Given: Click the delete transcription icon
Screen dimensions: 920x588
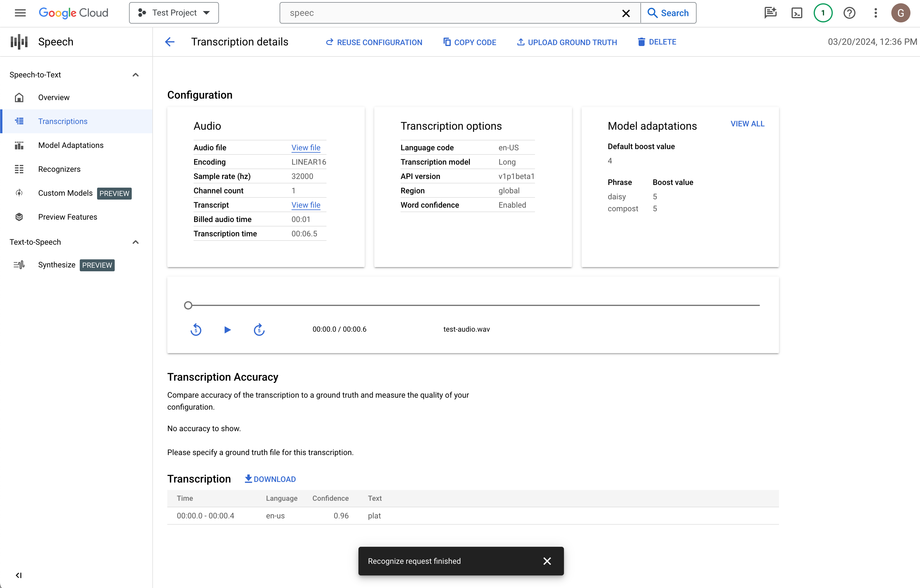Looking at the screenshot, I should [641, 42].
